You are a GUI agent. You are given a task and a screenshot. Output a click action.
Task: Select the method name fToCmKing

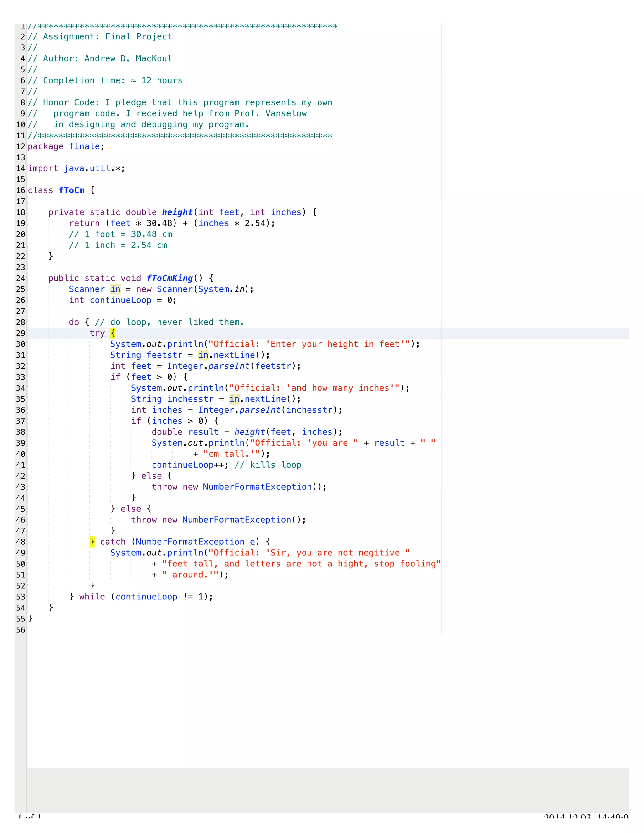(x=170, y=279)
